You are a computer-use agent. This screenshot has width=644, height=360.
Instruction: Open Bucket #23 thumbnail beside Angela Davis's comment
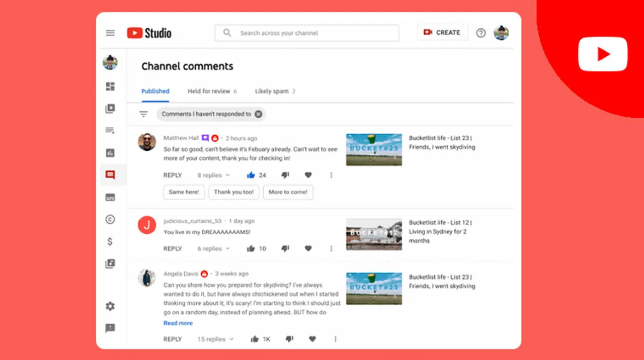coord(374,289)
